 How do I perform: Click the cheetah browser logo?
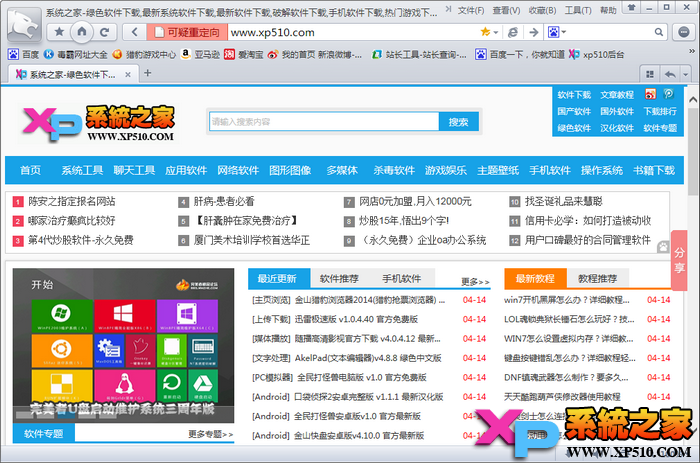click(23, 25)
